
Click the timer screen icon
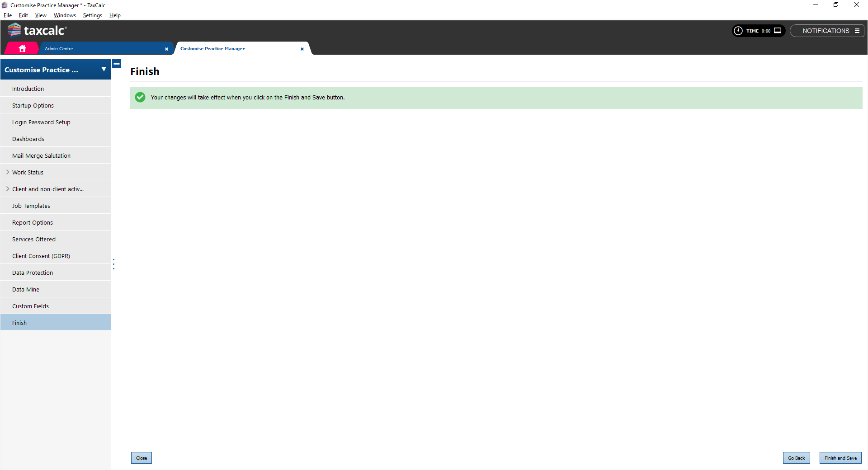[778, 31]
